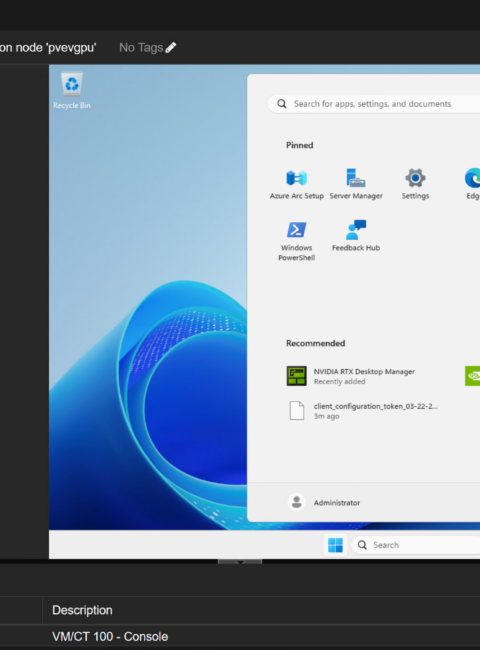Open the Azure Arc Setup app

coord(296,184)
